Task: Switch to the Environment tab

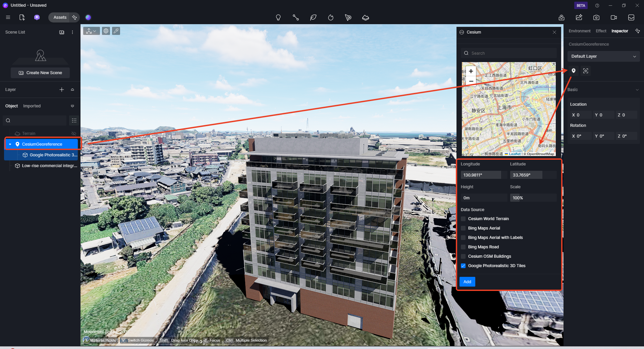Action: (x=580, y=31)
